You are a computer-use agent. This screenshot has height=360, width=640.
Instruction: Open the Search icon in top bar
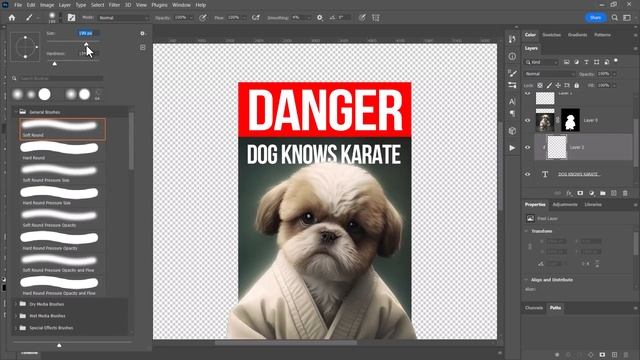click(x=615, y=18)
